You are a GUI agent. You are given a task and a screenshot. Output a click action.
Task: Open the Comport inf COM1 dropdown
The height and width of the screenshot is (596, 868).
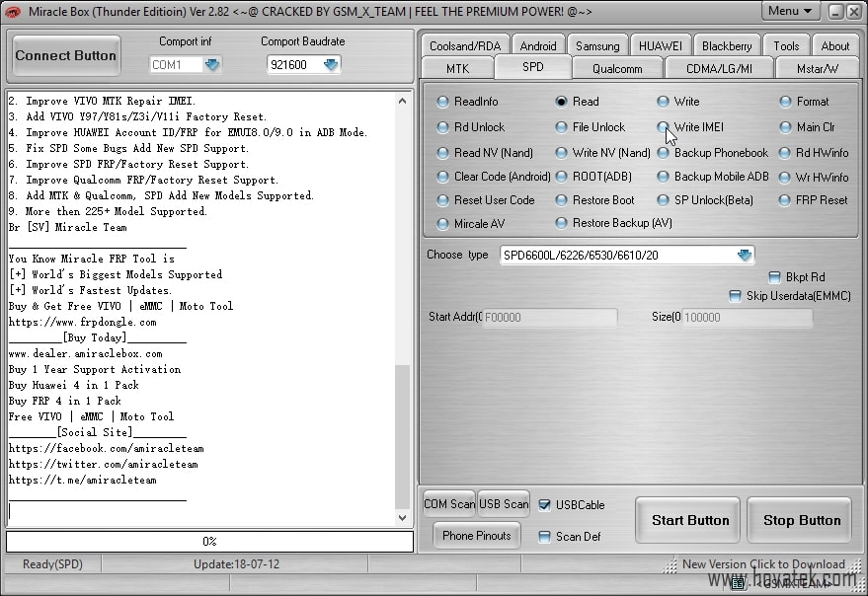pyautogui.click(x=211, y=64)
